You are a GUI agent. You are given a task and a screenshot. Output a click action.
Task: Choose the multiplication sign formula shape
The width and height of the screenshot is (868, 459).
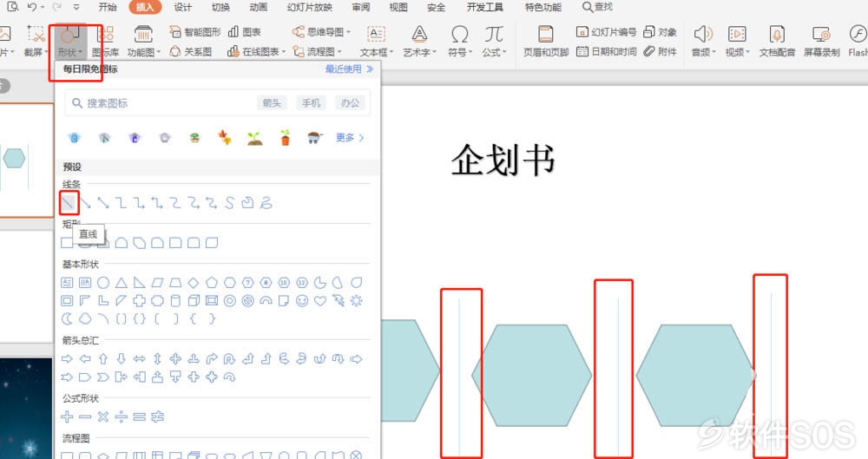tap(103, 417)
